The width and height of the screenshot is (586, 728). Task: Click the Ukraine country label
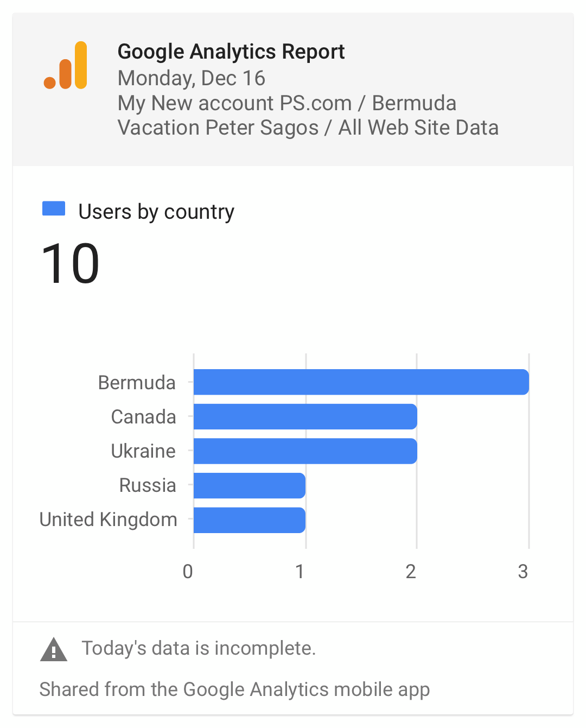coord(143,451)
